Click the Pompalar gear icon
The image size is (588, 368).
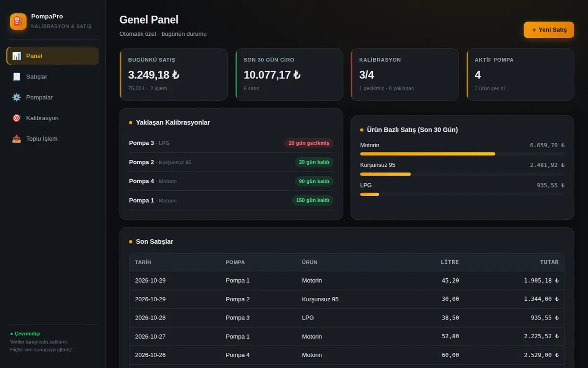point(17,97)
